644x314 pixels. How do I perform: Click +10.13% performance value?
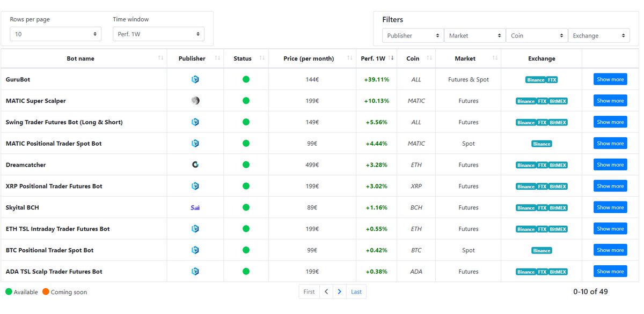pos(376,101)
